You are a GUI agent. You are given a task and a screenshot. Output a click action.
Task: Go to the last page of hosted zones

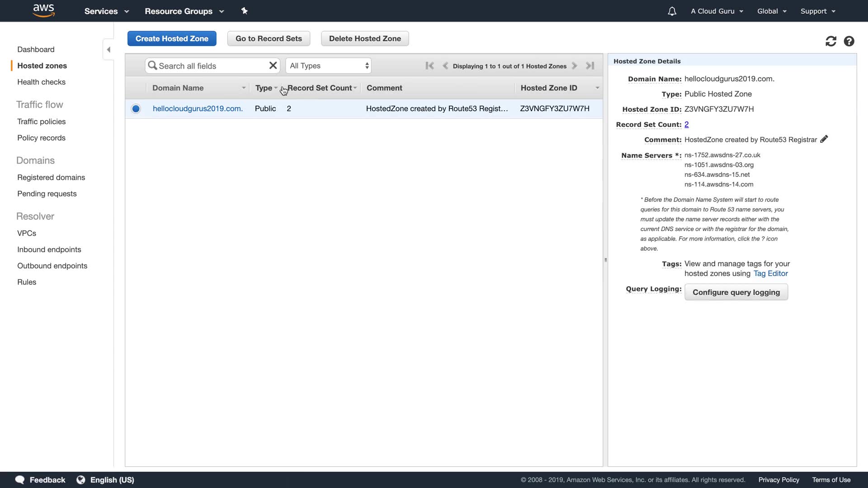[590, 66]
